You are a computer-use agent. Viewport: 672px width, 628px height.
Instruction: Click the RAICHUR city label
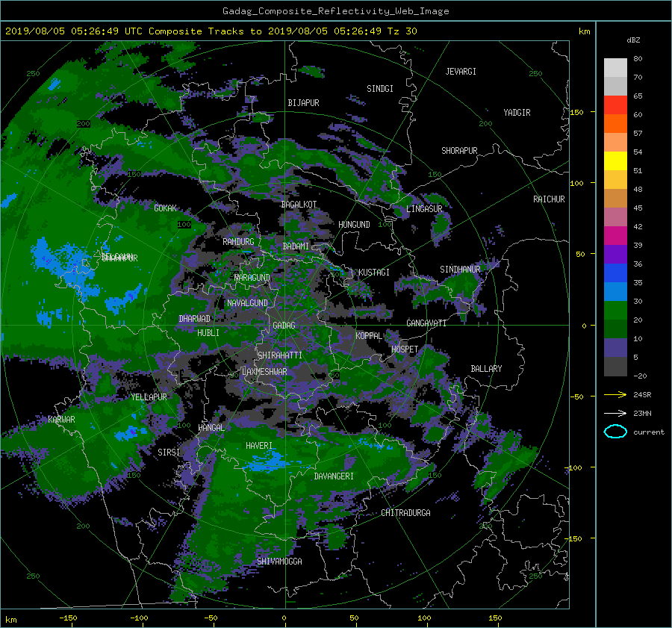coord(549,199)
